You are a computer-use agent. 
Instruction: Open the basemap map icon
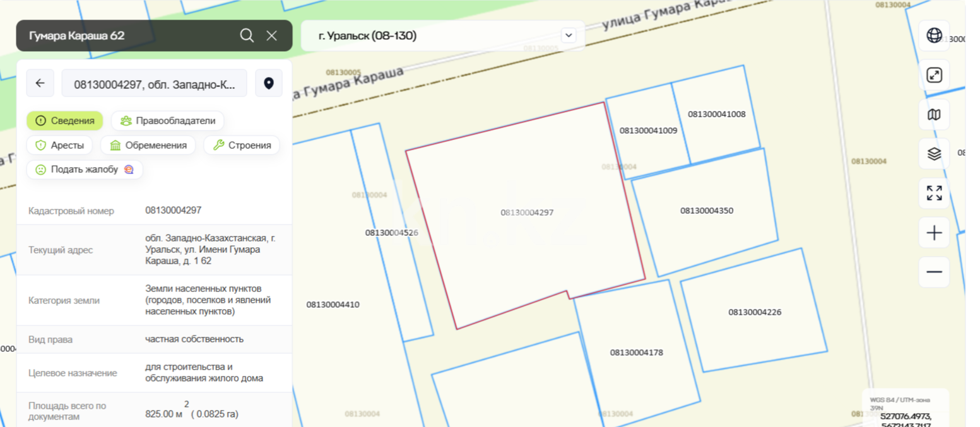point(934,114)
